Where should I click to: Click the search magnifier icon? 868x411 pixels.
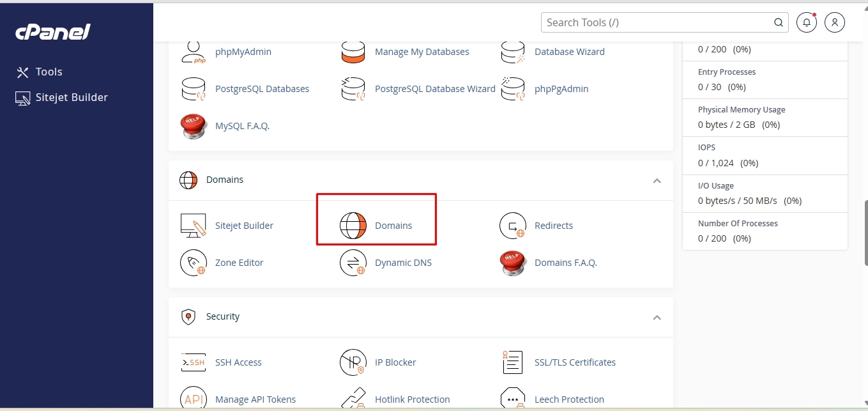(779, 22)
